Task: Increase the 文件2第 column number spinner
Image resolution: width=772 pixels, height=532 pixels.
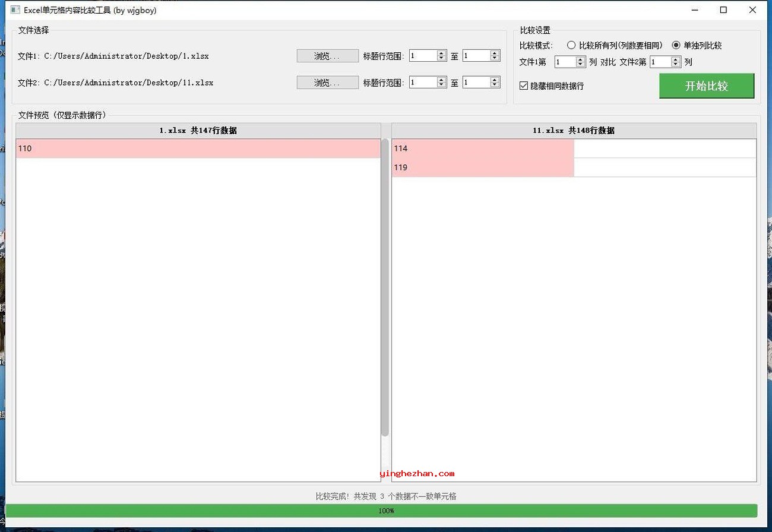Action: tap(675, 59)
